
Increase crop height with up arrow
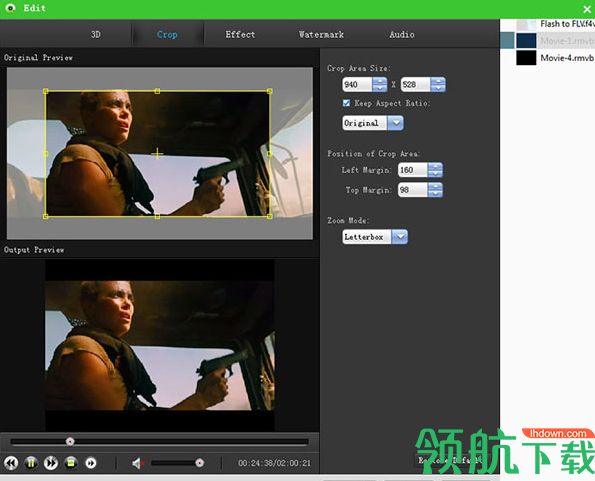point(438,81)
